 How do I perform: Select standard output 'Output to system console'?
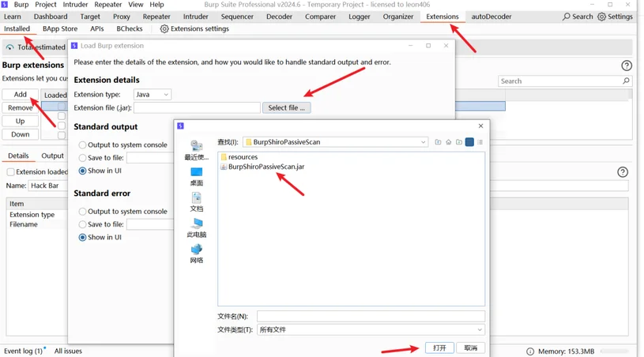click(x=82, y=145)
